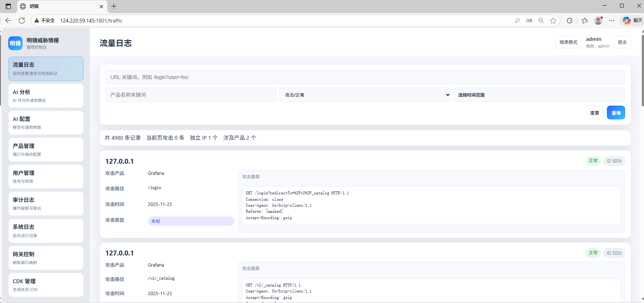Viewport: 644px width, 303px height.
Task: Open browser extensions puzzle icon
Action: click(569, 21)
